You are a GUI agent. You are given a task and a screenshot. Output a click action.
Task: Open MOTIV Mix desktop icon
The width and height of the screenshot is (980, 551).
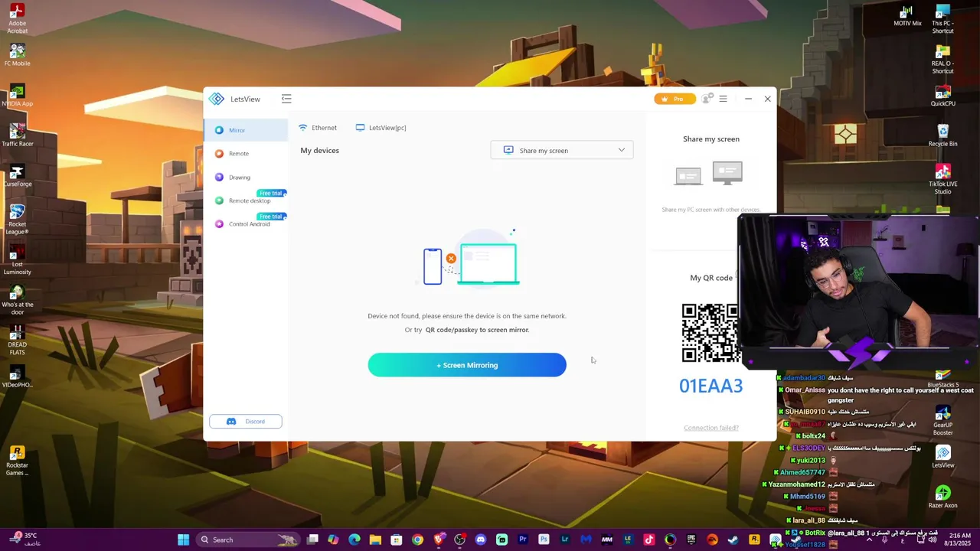907,15
